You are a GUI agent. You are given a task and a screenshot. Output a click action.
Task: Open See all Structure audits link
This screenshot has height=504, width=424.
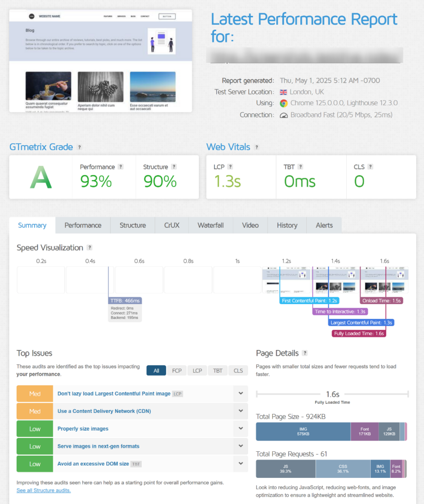tap(43, 490)
